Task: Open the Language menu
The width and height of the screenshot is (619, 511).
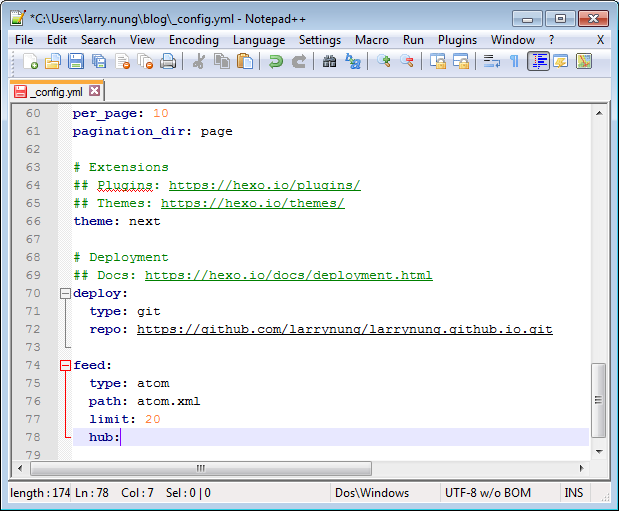Action: [x=259, y=40]
